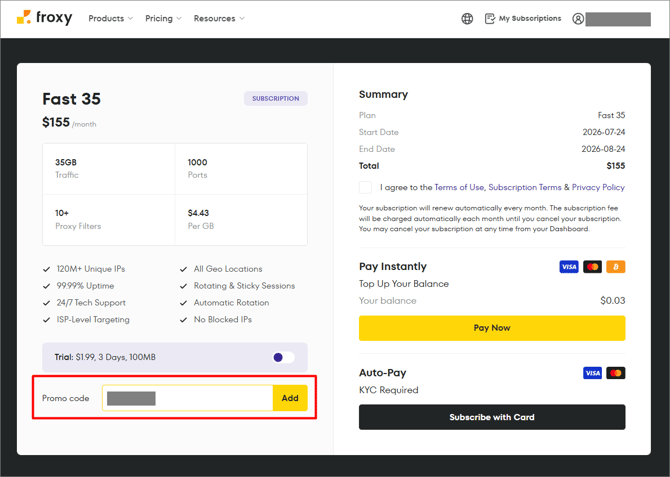Expand the Pricing dropdown menu
This screenshot has height=477, width=670.
coord(163,18)
